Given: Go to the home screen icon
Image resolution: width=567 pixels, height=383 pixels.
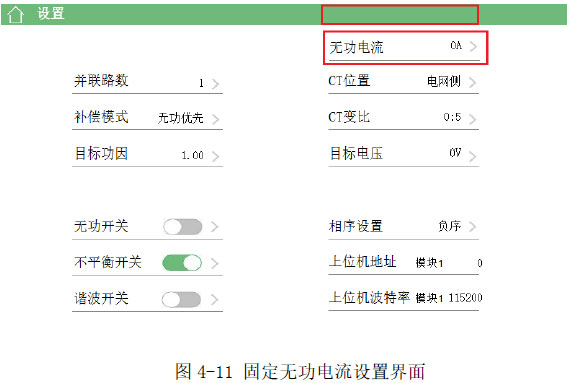Looking at the screenshot, I should tap(16, 14).
